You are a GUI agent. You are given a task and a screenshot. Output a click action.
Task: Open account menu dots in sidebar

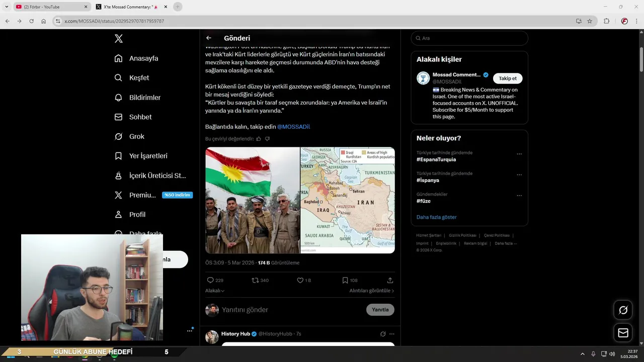pos(190,330)
